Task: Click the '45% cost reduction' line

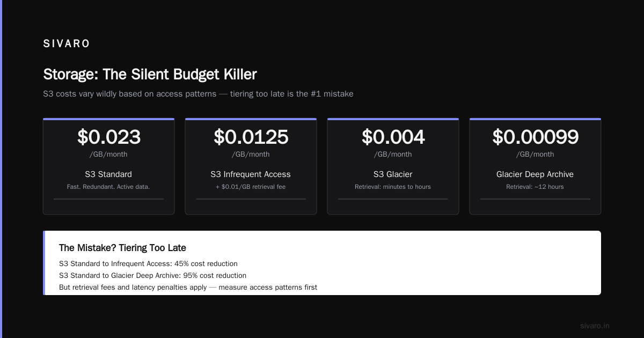Action: coord(148,264)
